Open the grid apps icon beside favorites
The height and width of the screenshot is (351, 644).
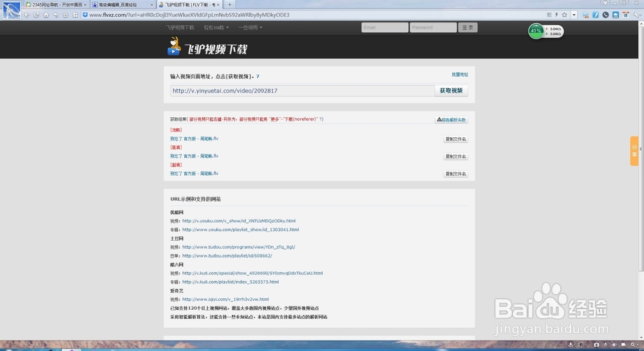tap(75, 15)
